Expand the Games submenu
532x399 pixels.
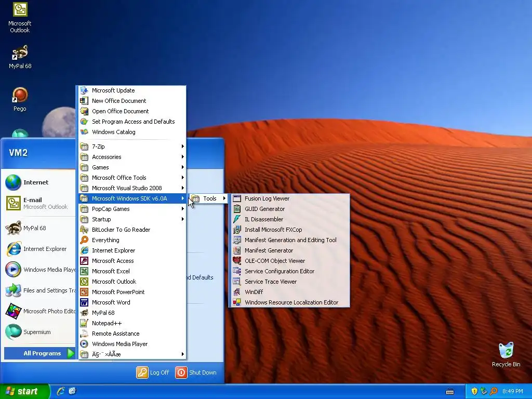[132, 167]
